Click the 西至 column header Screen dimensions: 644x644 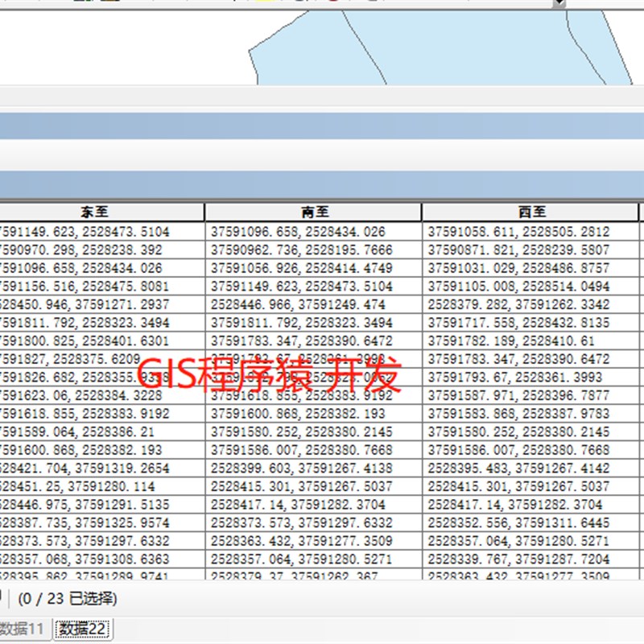(x=530, y=212)
